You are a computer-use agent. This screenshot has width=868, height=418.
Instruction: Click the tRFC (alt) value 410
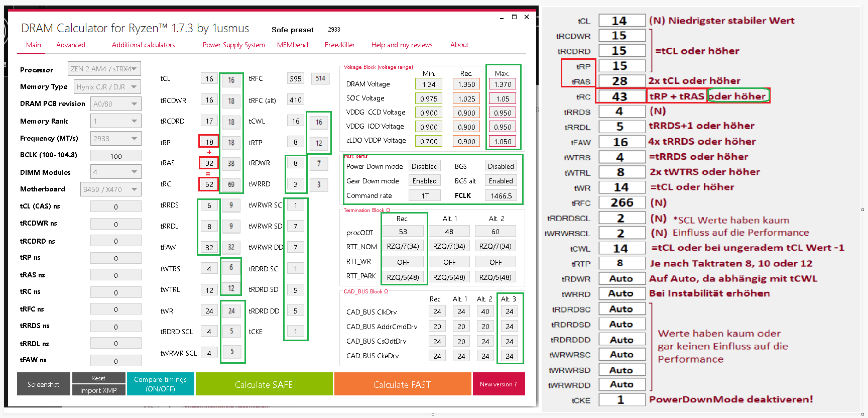pos(296,100)
